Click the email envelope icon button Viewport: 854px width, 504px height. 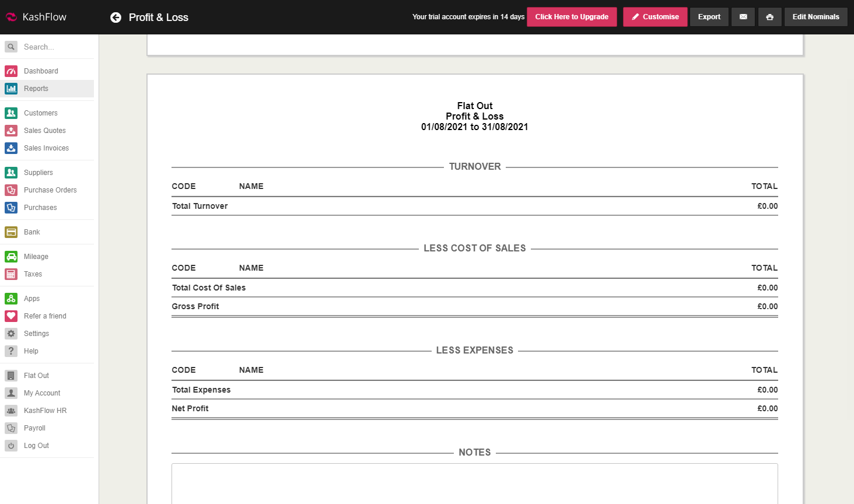point(743,17)
